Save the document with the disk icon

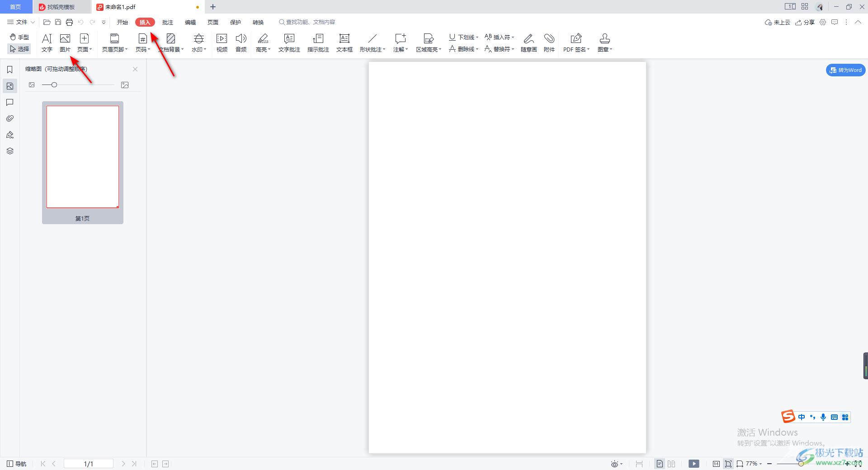coord(58,22)
